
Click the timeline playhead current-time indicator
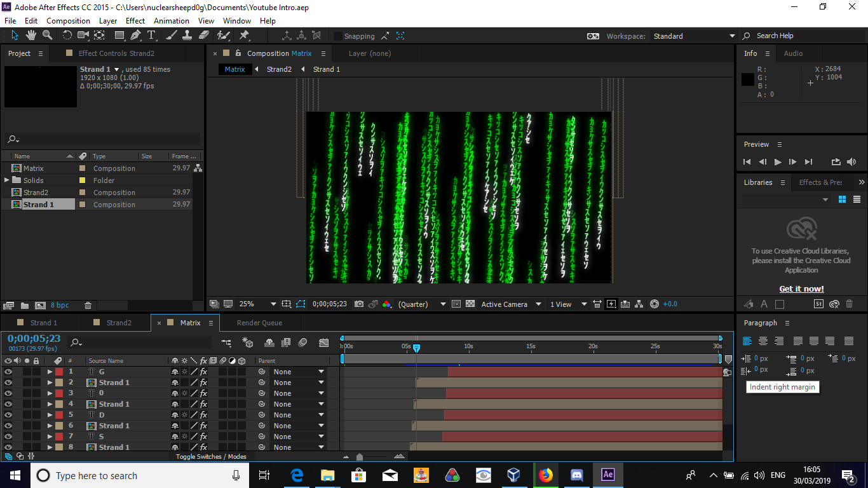tap(416, 348)
